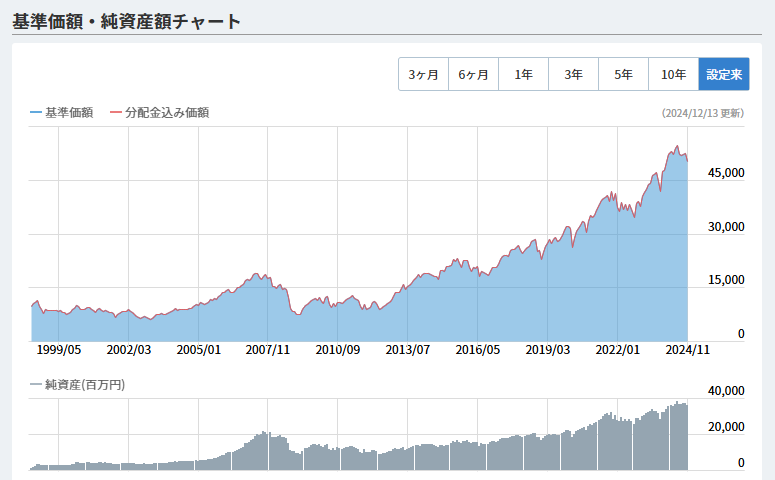The height and width of the screenshot is (480, 775).
Task: Select the 3ヶ月 period tab
Action: pos(424,74)
